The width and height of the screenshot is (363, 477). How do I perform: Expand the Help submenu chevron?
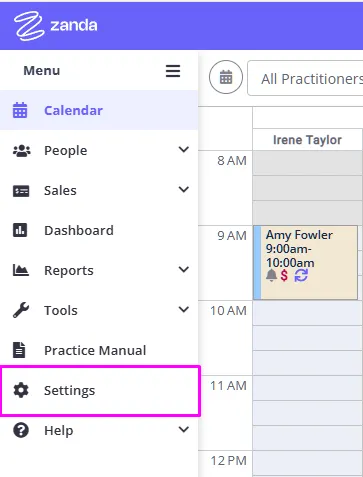coord(184,429)
